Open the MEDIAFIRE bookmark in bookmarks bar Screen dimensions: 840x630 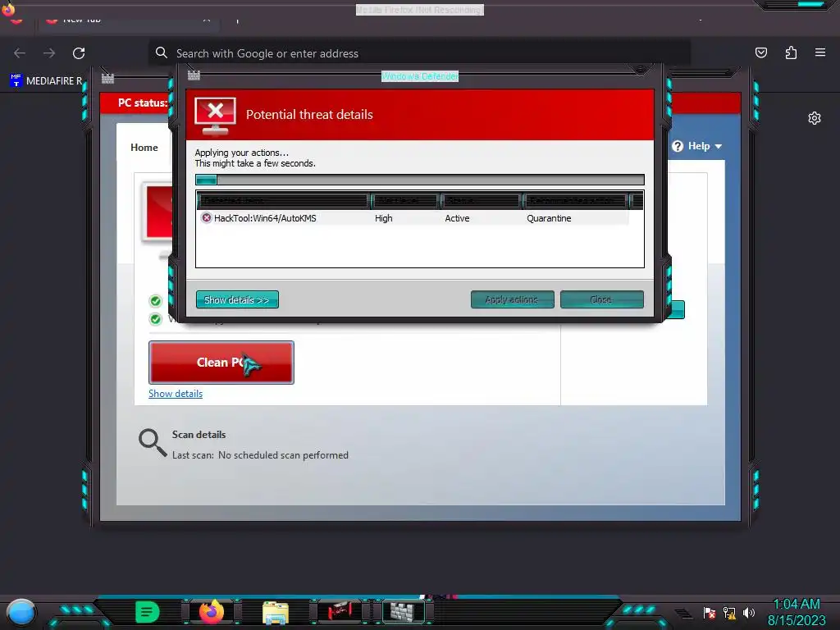point(47,81)
